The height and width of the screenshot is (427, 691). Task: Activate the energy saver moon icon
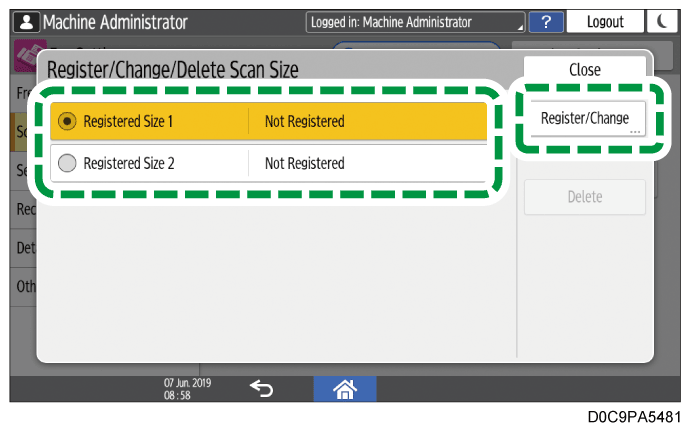(664, 21)
